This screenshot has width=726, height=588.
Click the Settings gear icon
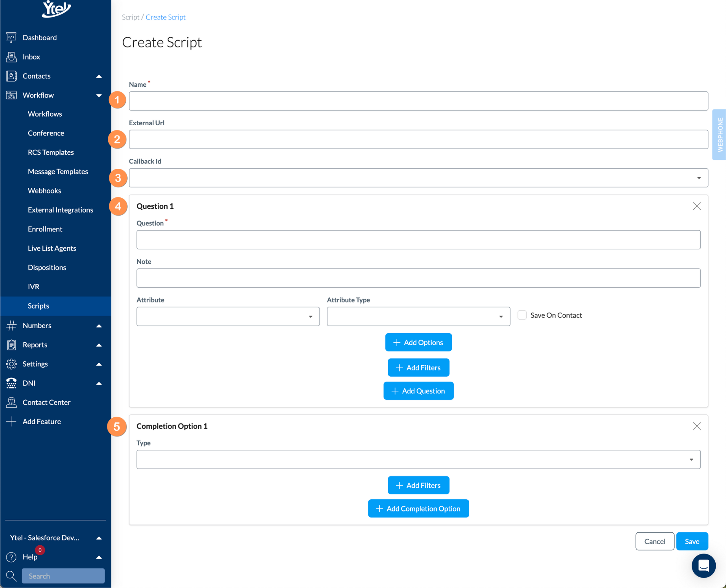tap(11, 364)
